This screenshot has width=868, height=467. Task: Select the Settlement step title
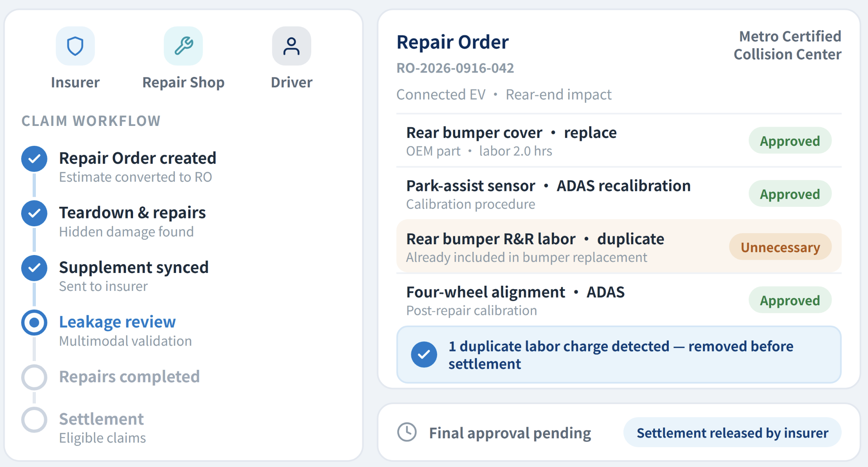tap(101, 419)
